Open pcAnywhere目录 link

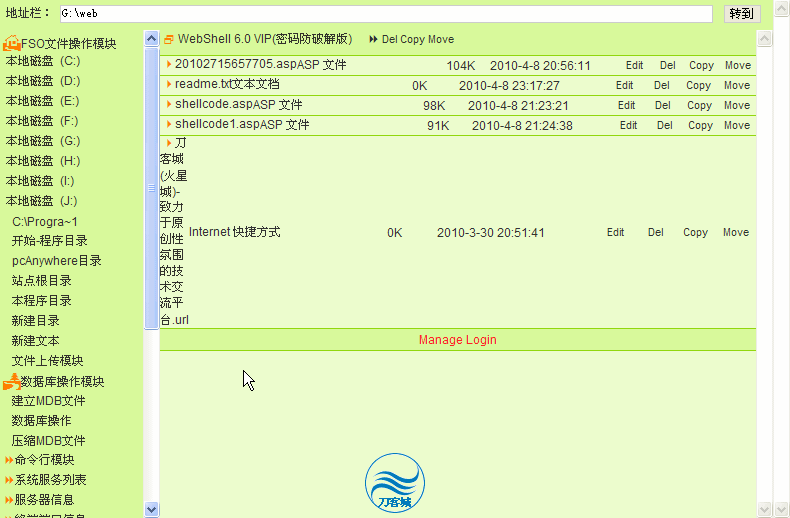click(56, 261)
